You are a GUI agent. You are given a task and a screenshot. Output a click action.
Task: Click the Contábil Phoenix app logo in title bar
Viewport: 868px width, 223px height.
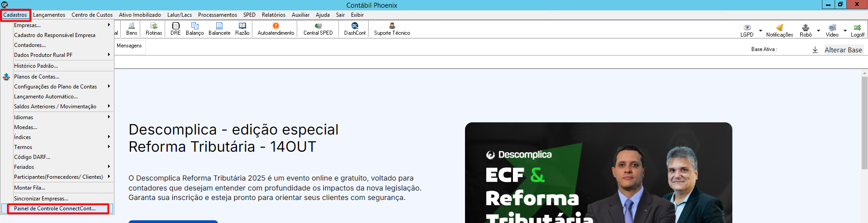tap(5, 5)
